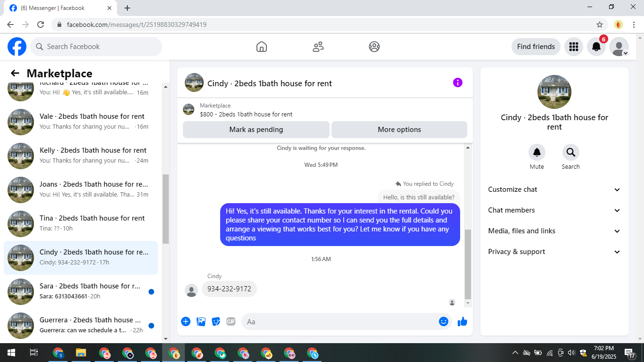Open the Groups icon in top navigation

[374, 47]
